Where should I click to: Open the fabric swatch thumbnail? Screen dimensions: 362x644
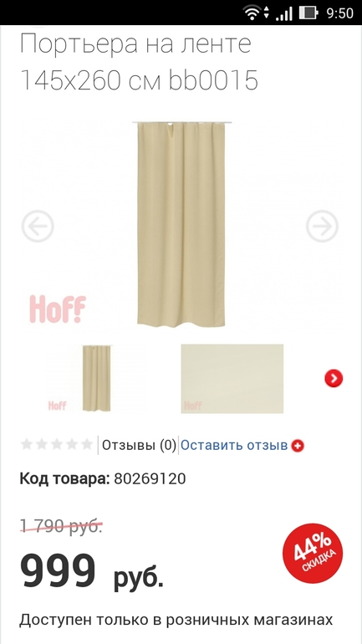[232, 379]
